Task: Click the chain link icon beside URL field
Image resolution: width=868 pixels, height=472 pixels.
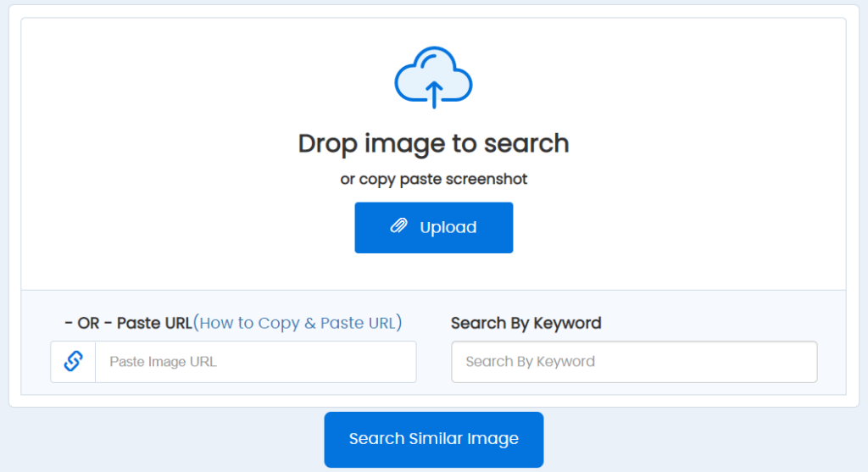Action: click(74, 362)
